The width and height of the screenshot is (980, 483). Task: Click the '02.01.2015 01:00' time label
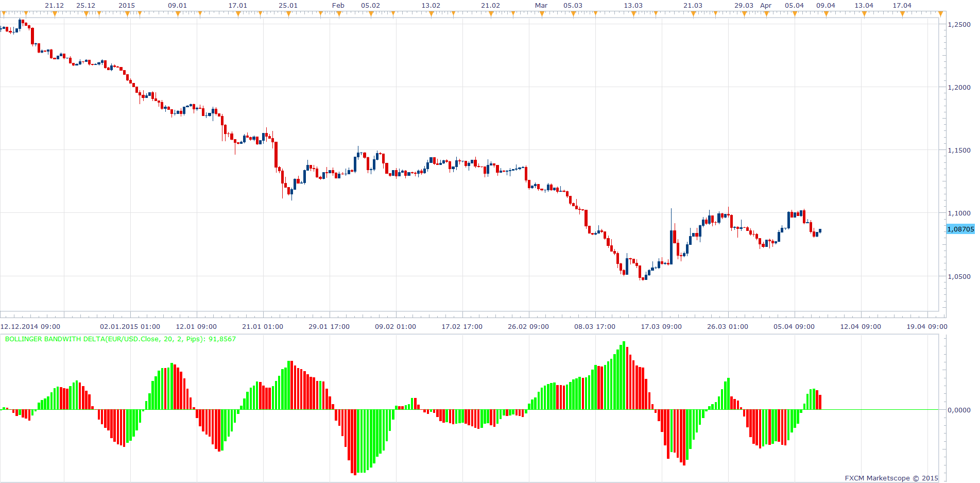(130, 326)
